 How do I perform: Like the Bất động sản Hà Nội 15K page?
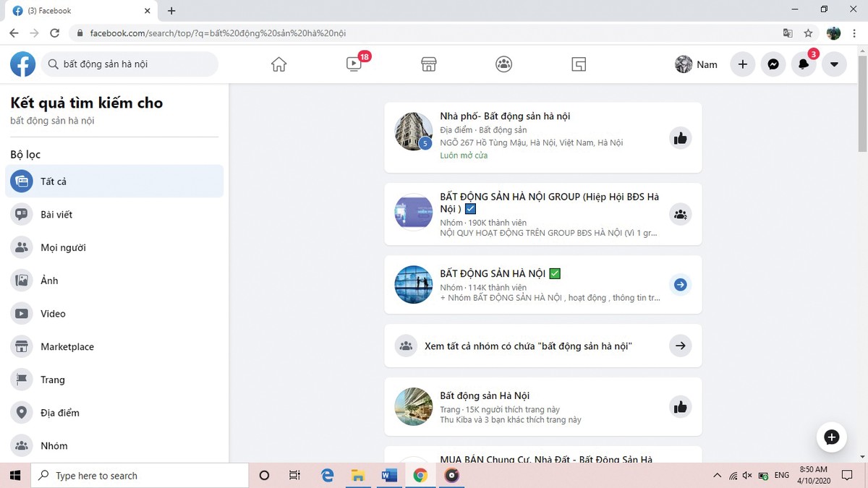pos(680,407)
